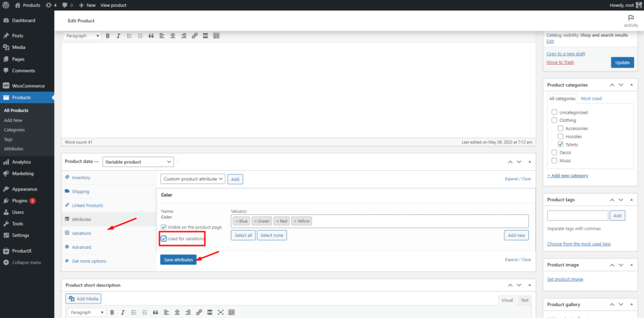This screenshot has height=318, width=644.
Task: Toggle bold in the main description editor
Action: click(108, 36)
